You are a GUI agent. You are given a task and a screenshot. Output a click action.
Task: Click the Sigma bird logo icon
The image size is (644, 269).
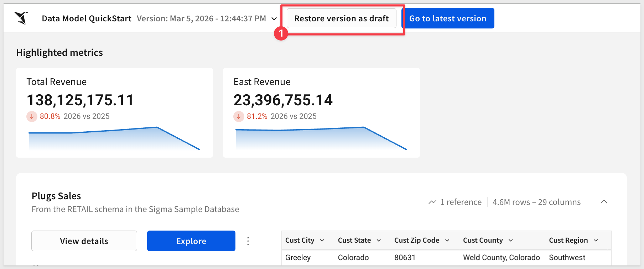click(x=21, y=18)
